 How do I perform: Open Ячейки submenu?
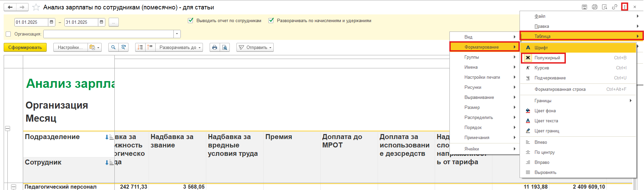(484, 149)
